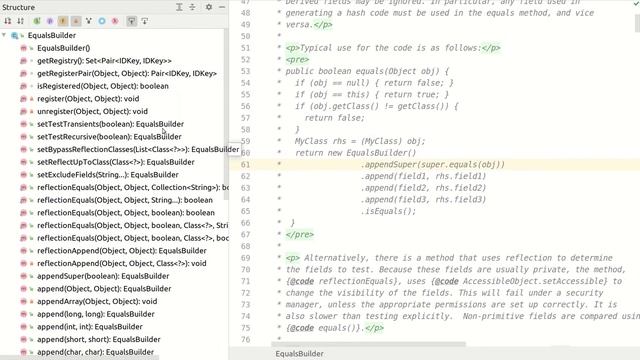Select setTestTransients(boolean) method
Screen dimensions: 640x360
pyautogui.click(x=110, y=124)
